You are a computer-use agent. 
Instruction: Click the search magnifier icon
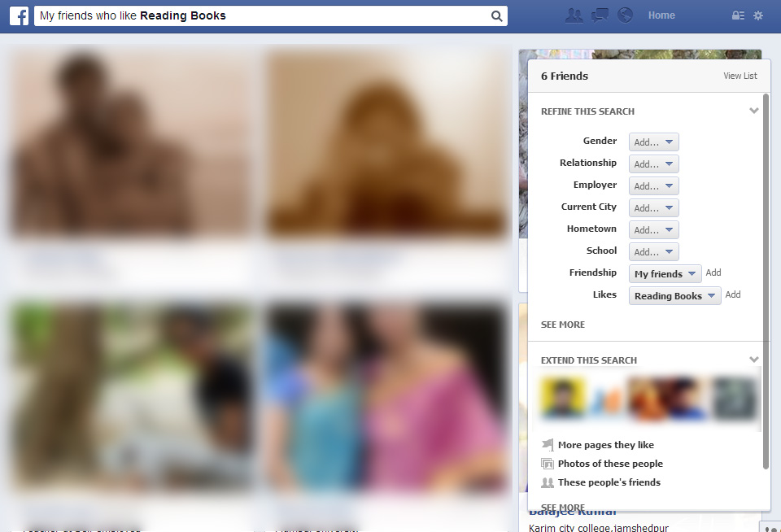tap(496, 16)
